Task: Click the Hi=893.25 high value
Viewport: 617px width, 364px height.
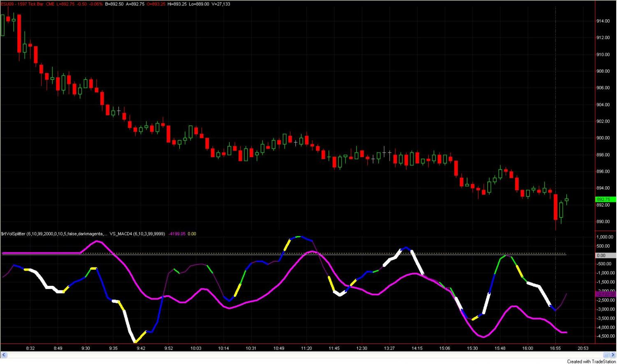Action: (177, 4)
